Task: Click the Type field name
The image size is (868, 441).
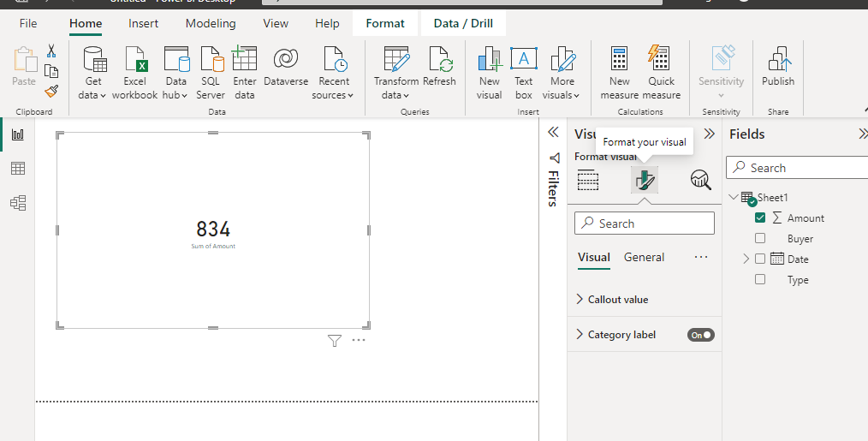Action: coord(798,280)
